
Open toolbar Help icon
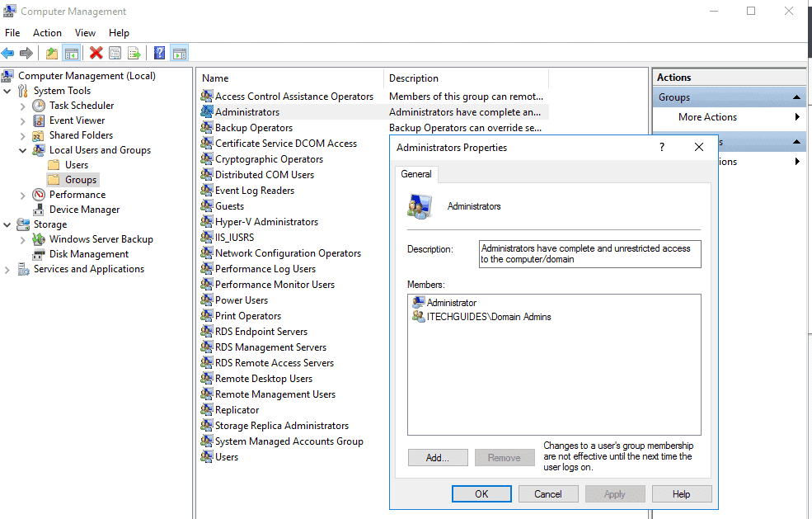[x=158, y=52]
